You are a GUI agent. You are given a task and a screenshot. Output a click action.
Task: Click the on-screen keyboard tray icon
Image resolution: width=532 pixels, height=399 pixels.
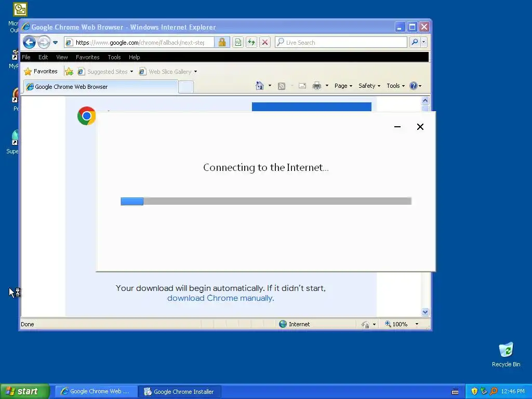coord(455,392)
